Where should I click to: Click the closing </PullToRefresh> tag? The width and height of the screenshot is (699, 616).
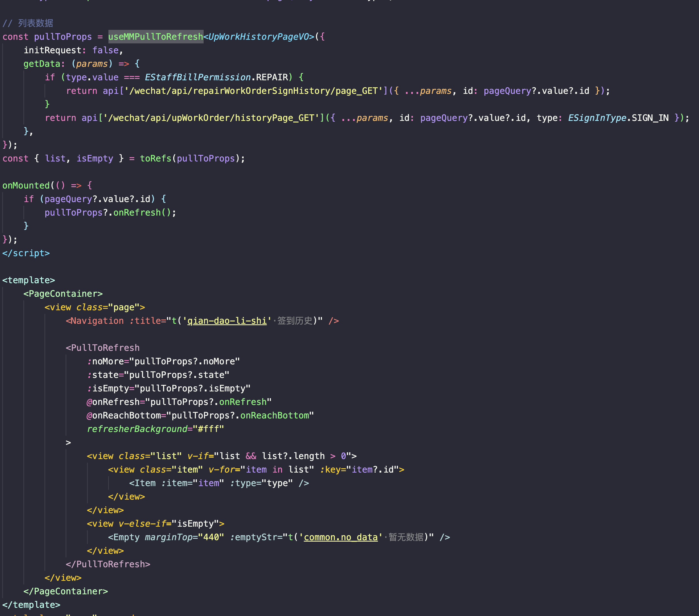(108, 564)
